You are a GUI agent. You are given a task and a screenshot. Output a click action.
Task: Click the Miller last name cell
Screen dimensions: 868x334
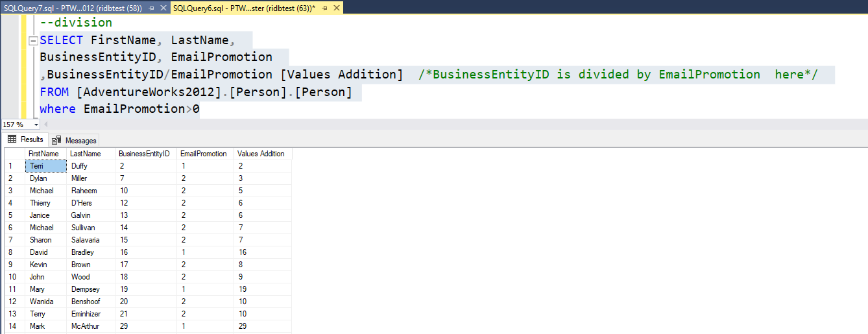pyautogui.click(x=91, y=178)
